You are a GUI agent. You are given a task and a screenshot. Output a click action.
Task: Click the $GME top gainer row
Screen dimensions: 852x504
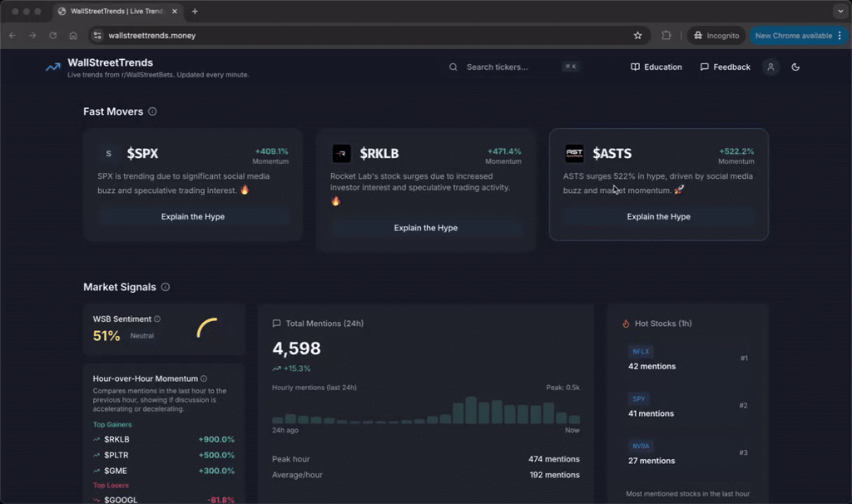coord(164,471)
